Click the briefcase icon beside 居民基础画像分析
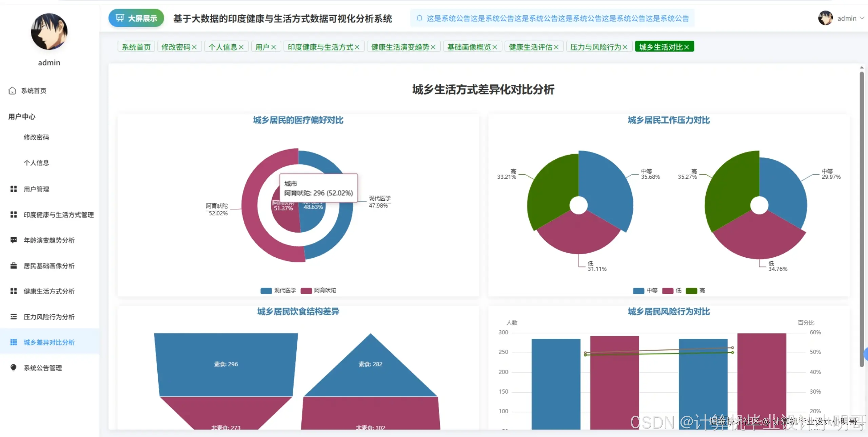868x437 pixels. tap(14, 265)
